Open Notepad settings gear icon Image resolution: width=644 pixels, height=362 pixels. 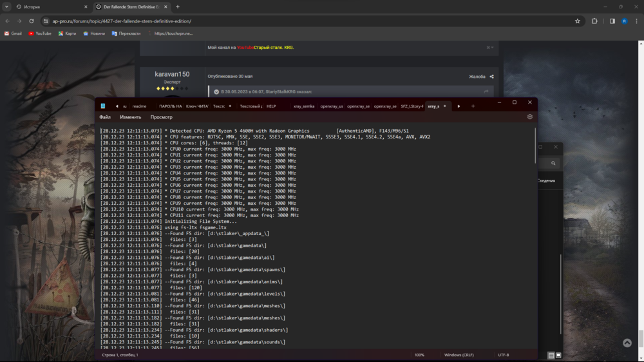(529, 117)
